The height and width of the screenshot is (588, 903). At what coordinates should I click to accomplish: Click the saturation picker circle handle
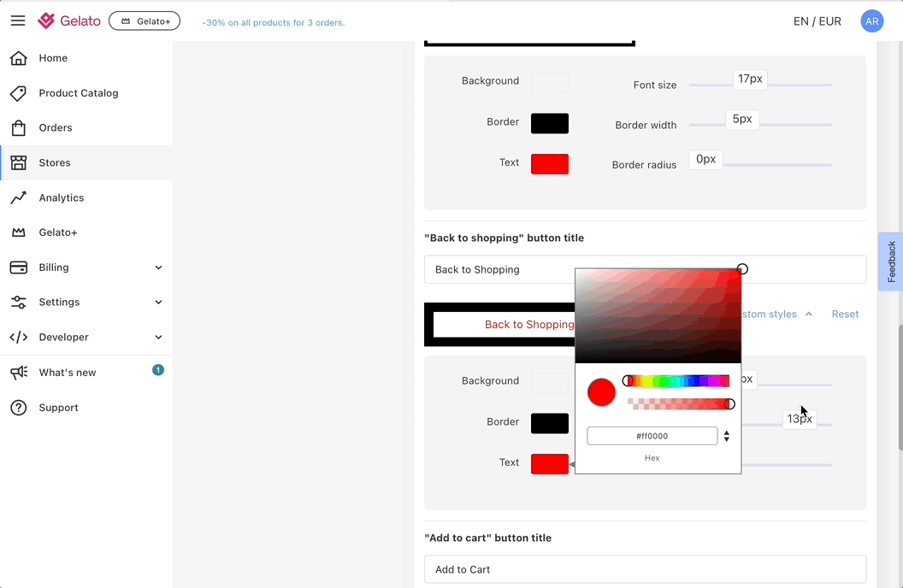[x=742, y=269]
